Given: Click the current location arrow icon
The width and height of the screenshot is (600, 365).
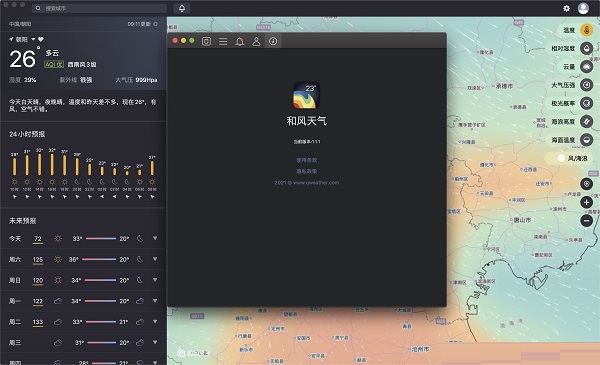Looking at the screenshot, I should [x=11, y=39].
